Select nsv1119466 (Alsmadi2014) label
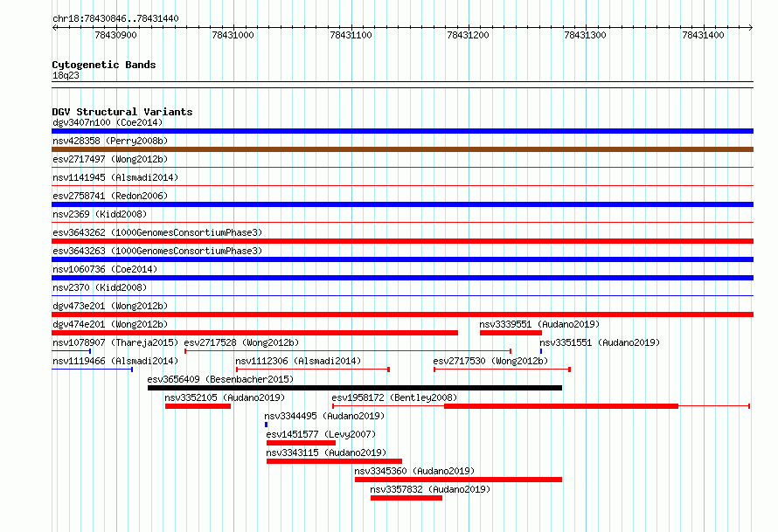 click(x=115, y=361)
